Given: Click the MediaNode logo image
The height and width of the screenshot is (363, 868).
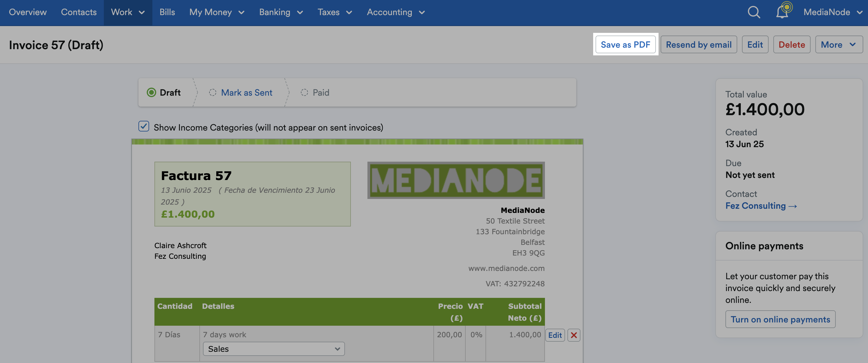Looking at the screenshot, I should (x=456, y=180).
